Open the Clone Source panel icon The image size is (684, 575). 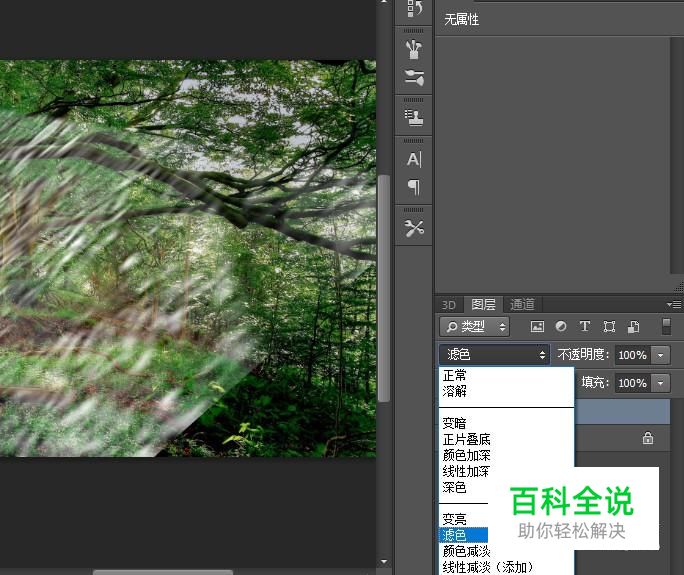coord(414,117)
